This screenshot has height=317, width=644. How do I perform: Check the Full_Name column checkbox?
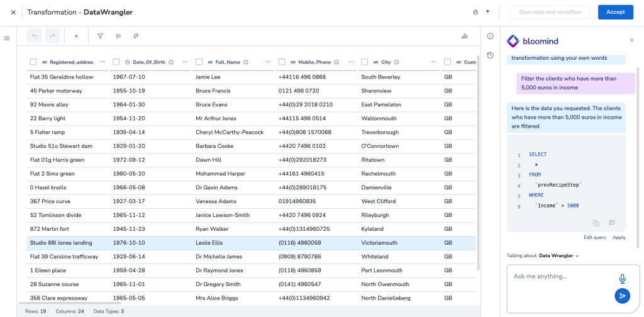coord(199,62)
